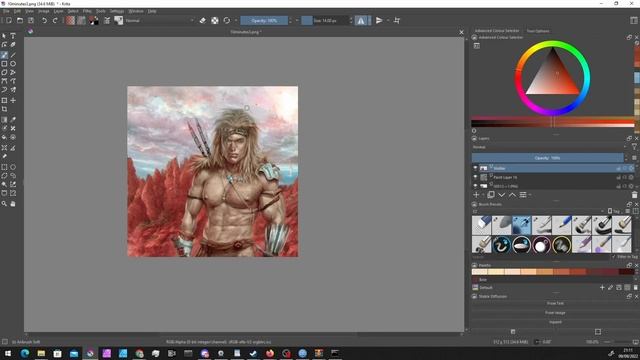Screen dimensions: 640x360
Task: Select the Zoom tool
Action: [4, 203]
